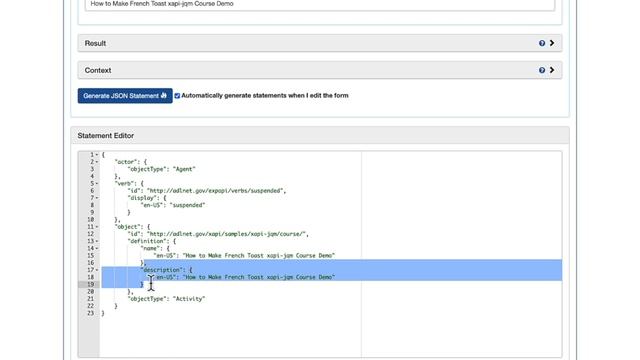Click the fire icon on Generate button

tap(164, 96)
